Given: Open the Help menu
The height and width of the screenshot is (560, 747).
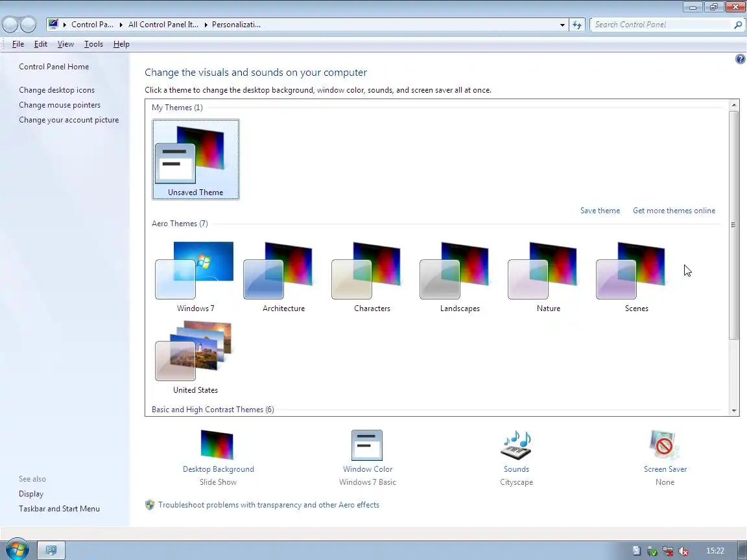Looking at the screenshot, I should tap(121, 44).
